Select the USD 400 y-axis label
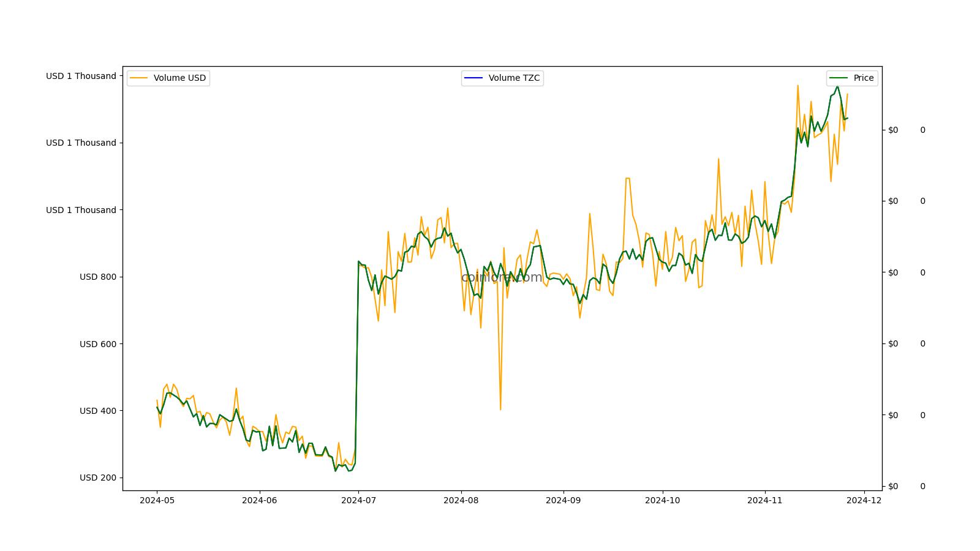This screenshot has height=551, width=980. pyautogui.click(x=97, y=411)
